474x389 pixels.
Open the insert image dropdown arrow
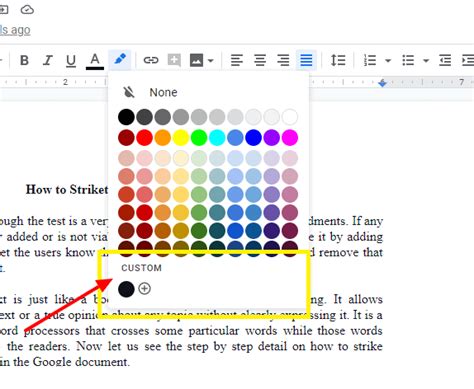[x=211, y=61]
